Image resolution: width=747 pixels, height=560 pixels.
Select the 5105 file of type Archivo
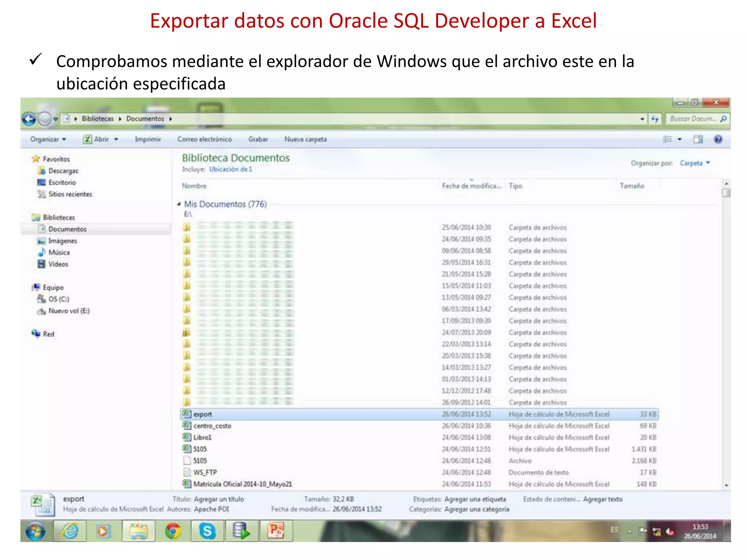419,461
